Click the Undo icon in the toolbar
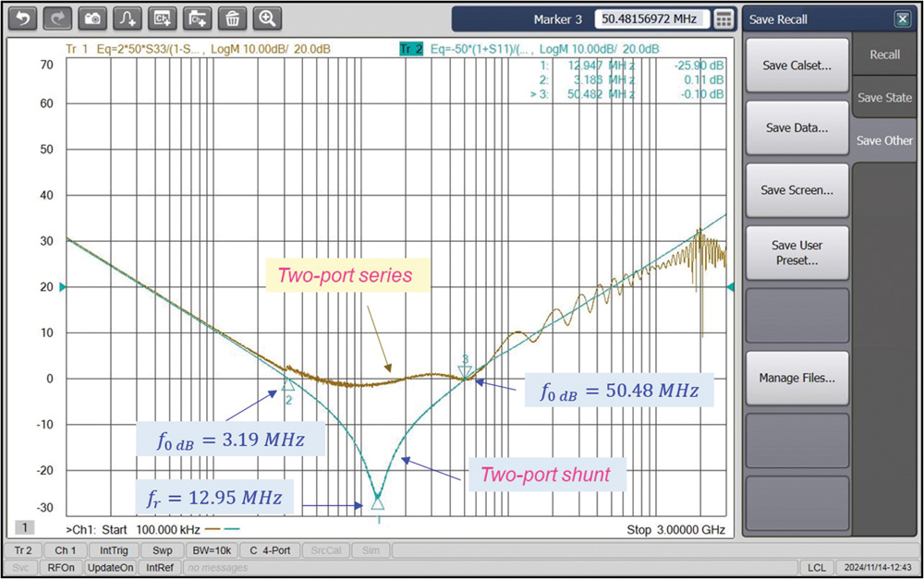 click(x=22, y=18)
